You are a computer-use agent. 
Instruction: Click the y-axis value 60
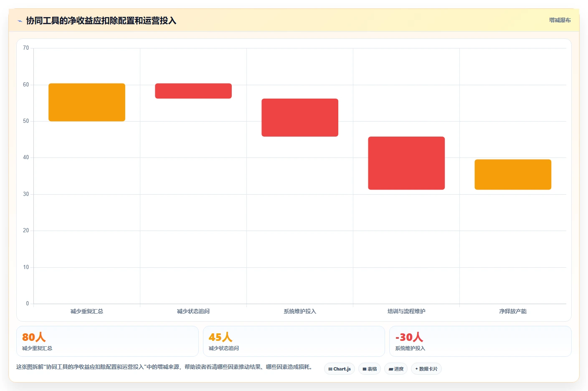(x=26, y=85)
